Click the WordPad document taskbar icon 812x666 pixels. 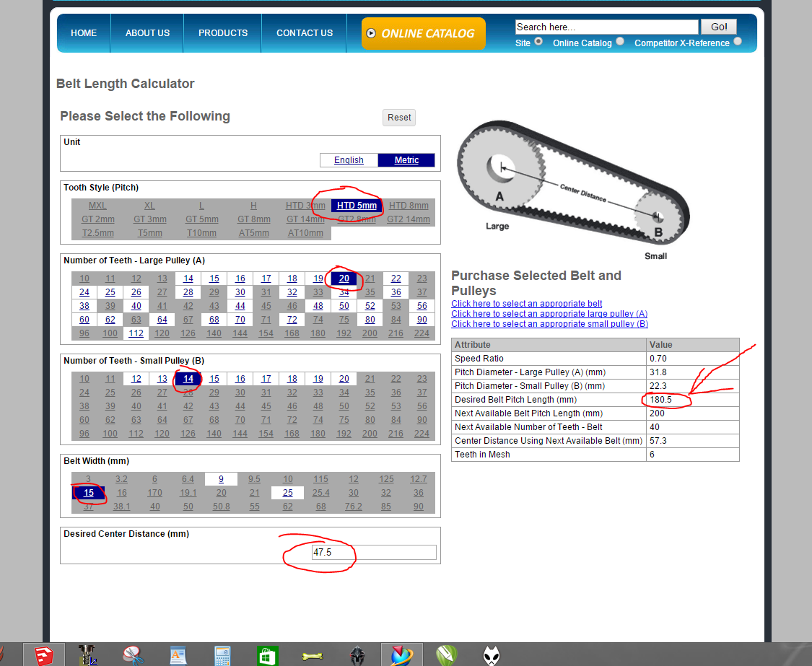tap(178, 655)
